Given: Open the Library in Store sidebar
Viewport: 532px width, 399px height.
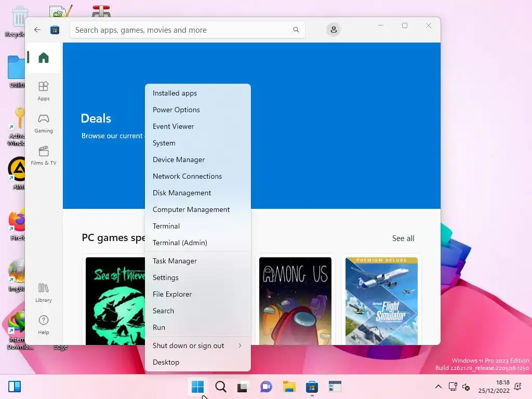Looking at the screenshot, I should click(44, 293).
